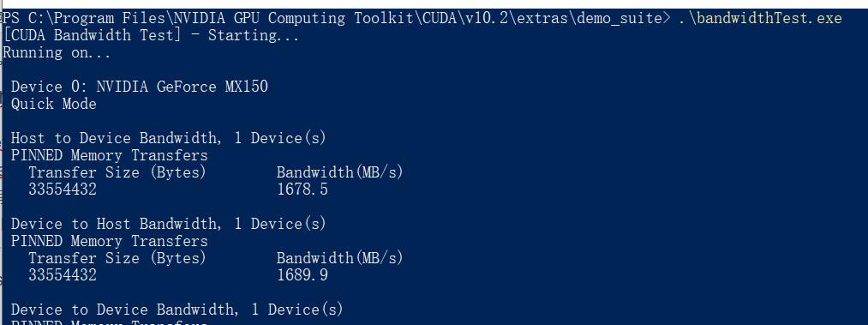Click second 'PINNED Memory Transfers' line
868x325 pixels.
[110, 242]
